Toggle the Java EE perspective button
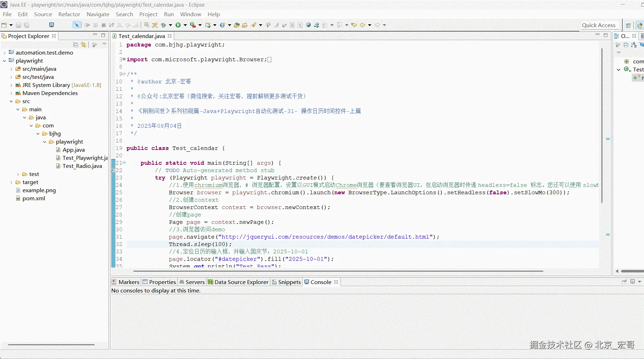The height and width of the screenshot is (359, 644). [x=640, y=25]
